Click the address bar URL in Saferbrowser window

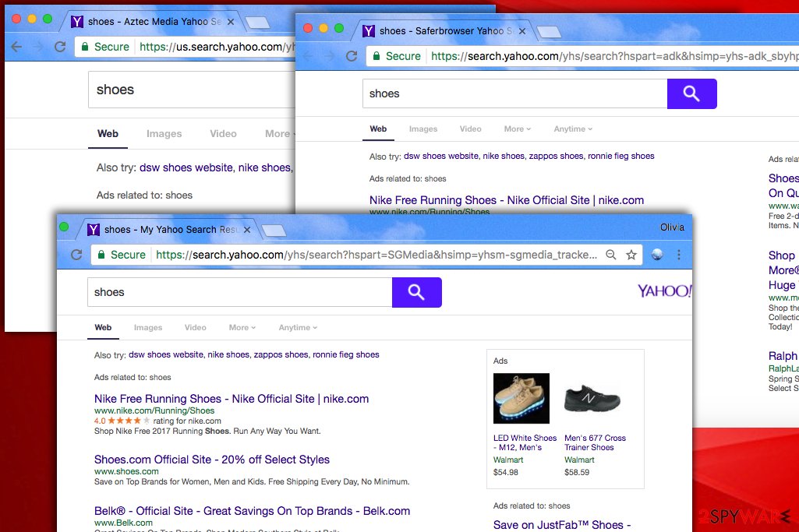[x=614, y=56]
